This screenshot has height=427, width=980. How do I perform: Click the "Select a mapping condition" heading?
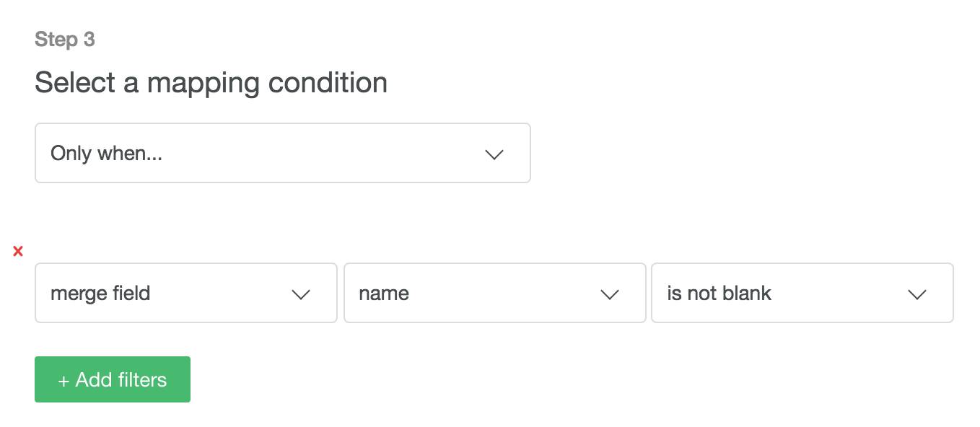tap(211, 83)
